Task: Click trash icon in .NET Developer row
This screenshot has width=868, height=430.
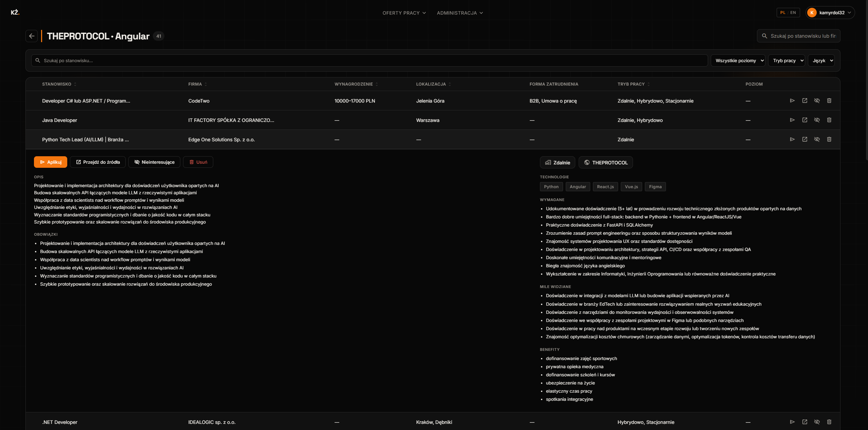Action: (x=829, y=422)
